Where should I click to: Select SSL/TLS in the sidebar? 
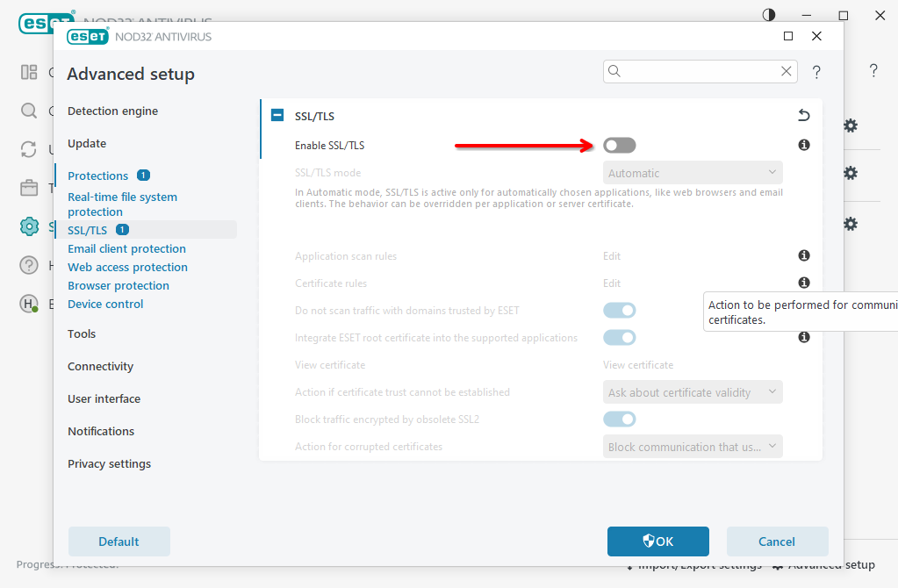pos(88,230)
